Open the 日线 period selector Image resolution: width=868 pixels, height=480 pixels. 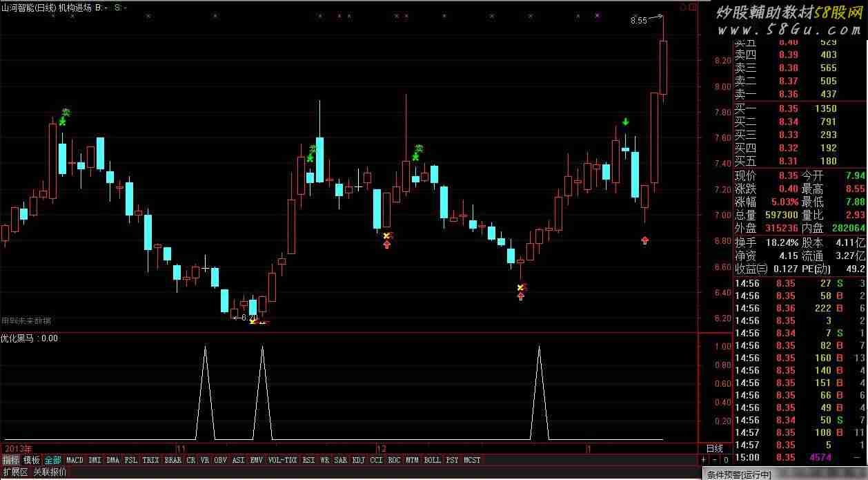715,449
